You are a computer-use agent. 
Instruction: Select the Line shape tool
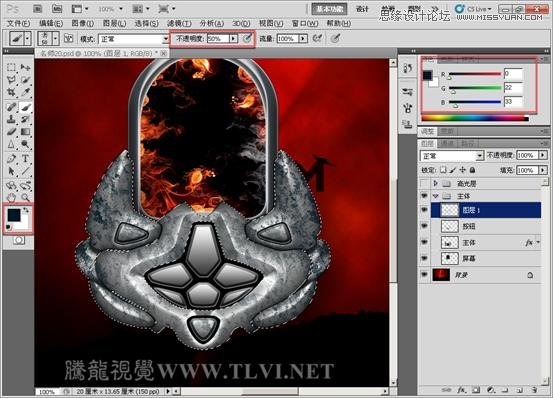[25, 171]
